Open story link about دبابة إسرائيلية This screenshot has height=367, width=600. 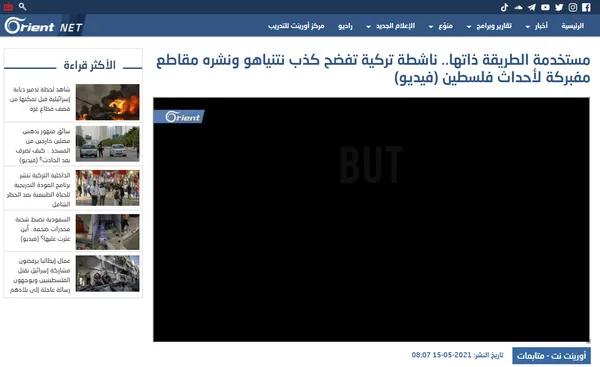pyautogui.click(x=40, y=99)
